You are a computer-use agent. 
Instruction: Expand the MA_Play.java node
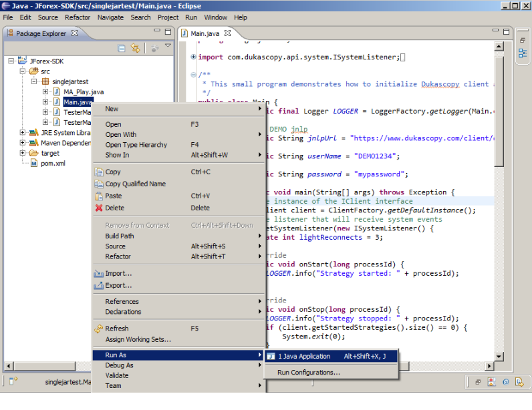[45, 91]
